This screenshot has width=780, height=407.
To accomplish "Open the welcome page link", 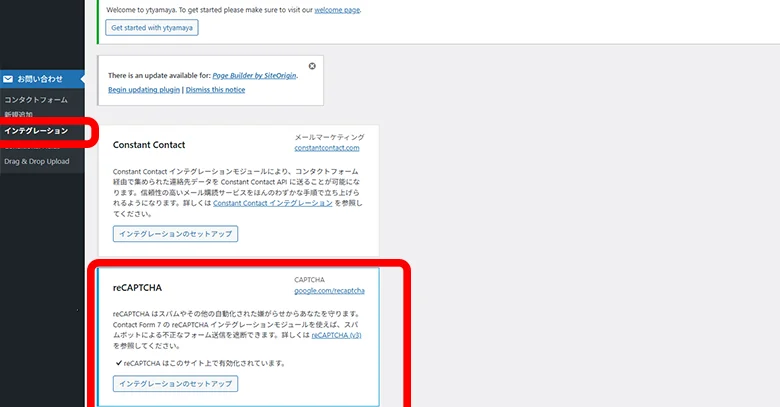I will coord(337,9).
